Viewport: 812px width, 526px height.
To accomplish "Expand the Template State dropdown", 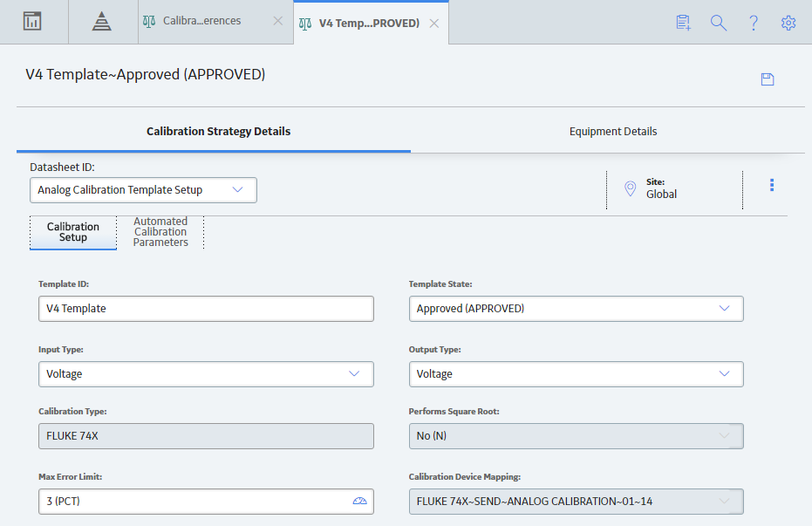I will 576,309.
